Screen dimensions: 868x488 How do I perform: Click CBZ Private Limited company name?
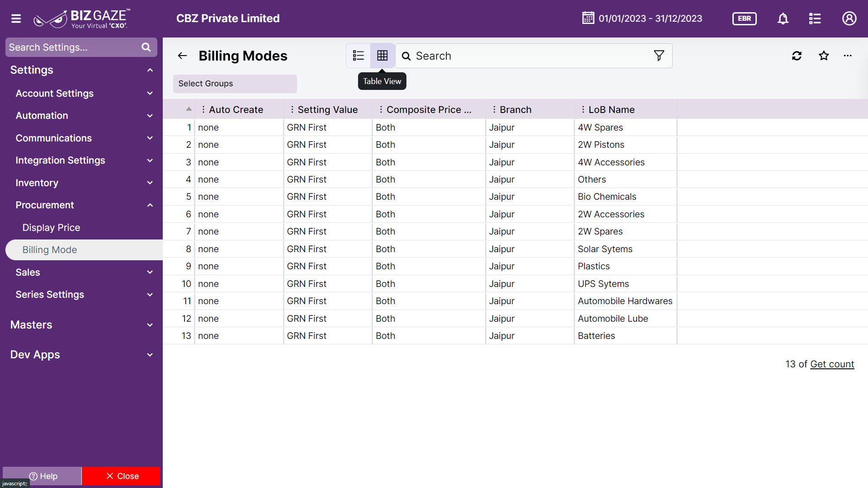(228, 19)
